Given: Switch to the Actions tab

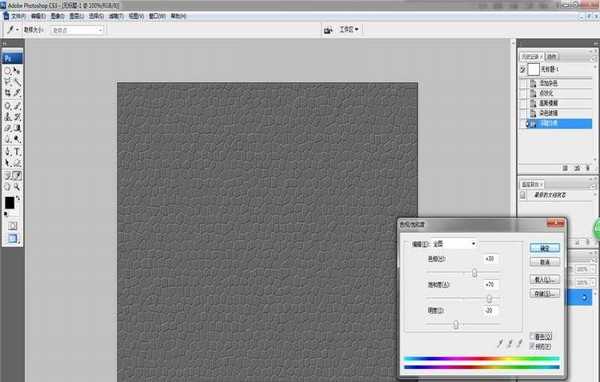Looking at the screenshot, I should (x=551, y=57).
